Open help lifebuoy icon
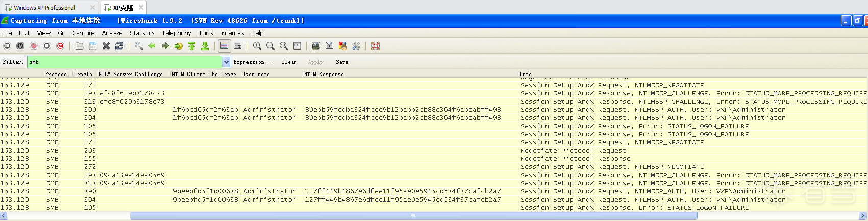The width and height of the screenshot is (868, 221). point(376,46)
